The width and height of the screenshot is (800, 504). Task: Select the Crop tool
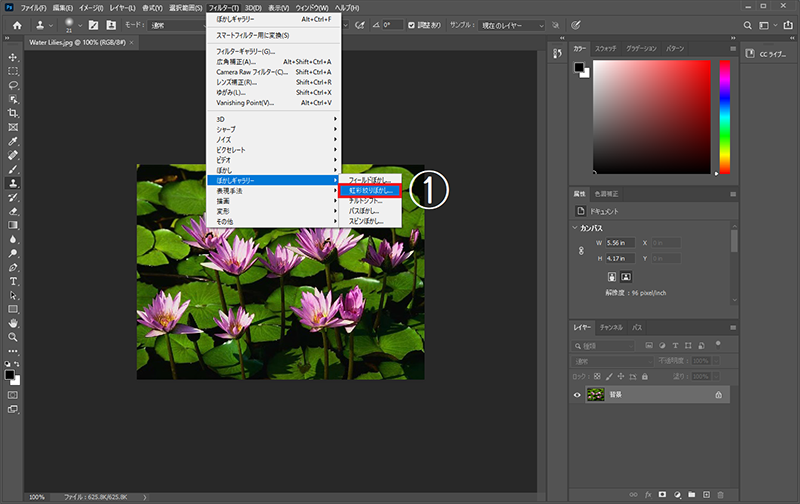click(13, 113)
